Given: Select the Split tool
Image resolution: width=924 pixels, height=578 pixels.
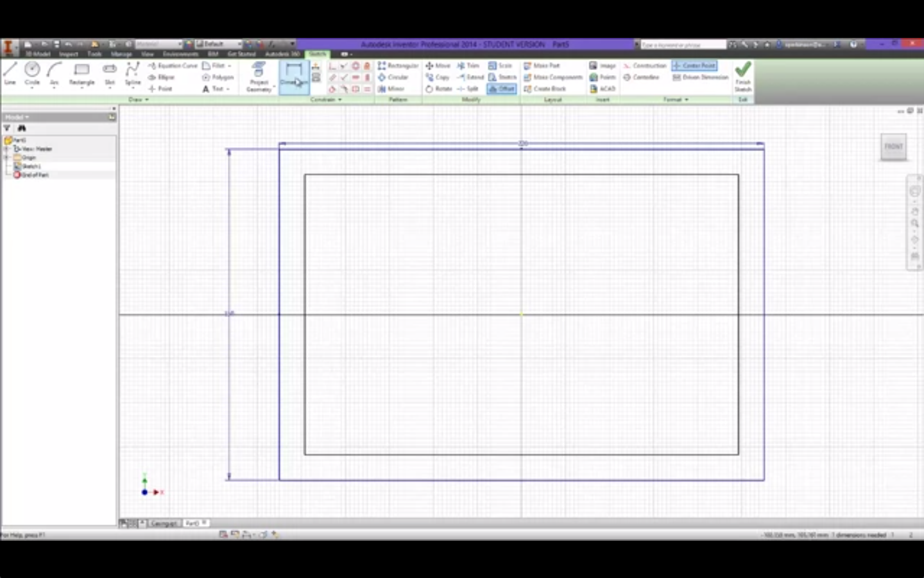Looking at the screenshot, I should [x=467, y=89].
